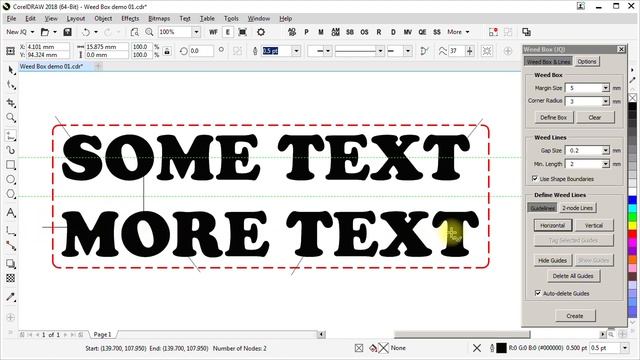
Task: Click the Bounding Box icon
Action: pyautogui.click(x=487, y=51)
